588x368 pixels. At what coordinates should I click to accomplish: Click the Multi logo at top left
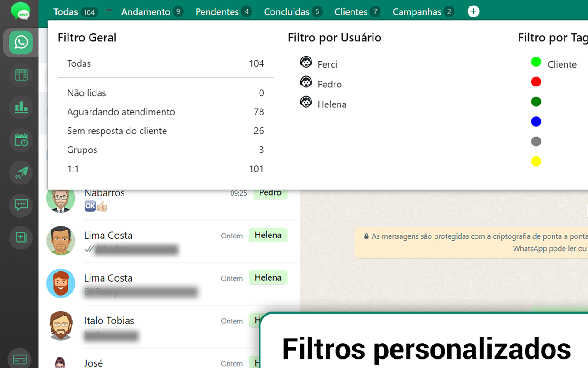point(21,11)
